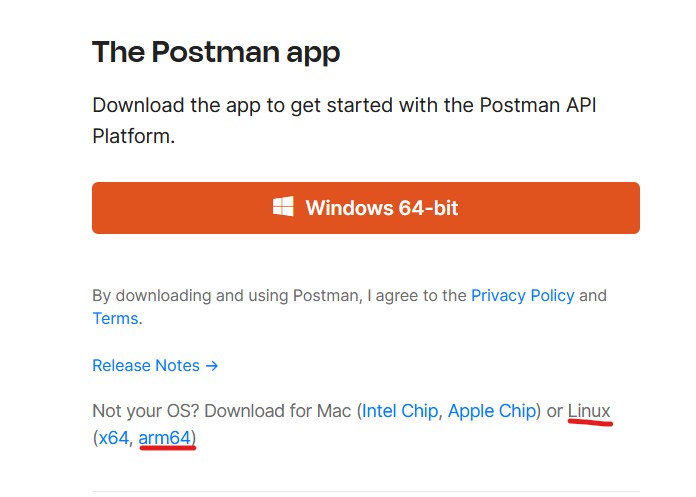Viewport: 696px width, 497px height.
Task: Open the Release Notes link
Action: pyautogui.click(x=146, y=366)
